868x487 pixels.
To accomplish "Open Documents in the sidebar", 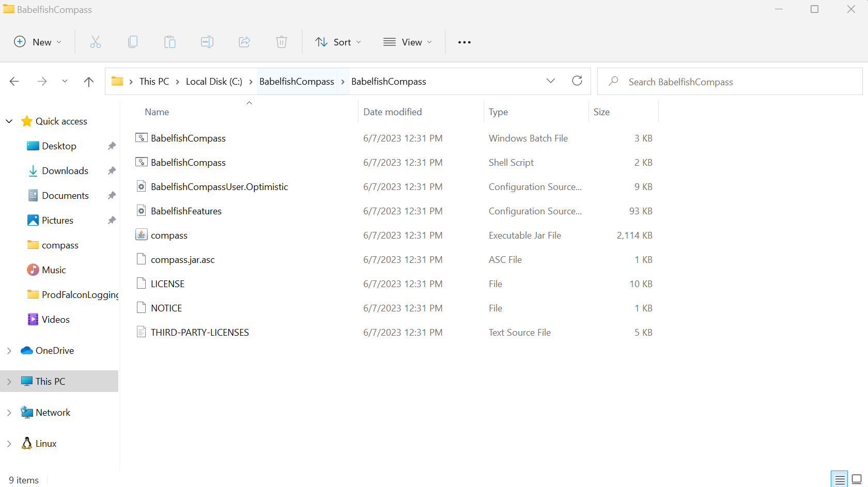I will tap(65, 196).
